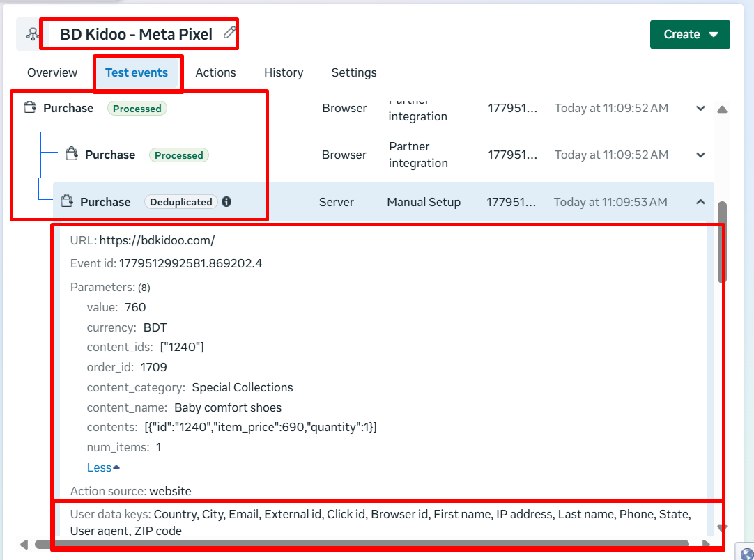Click the contents JSON array value
The image size is (754, 560).
(x=260, y=428)
